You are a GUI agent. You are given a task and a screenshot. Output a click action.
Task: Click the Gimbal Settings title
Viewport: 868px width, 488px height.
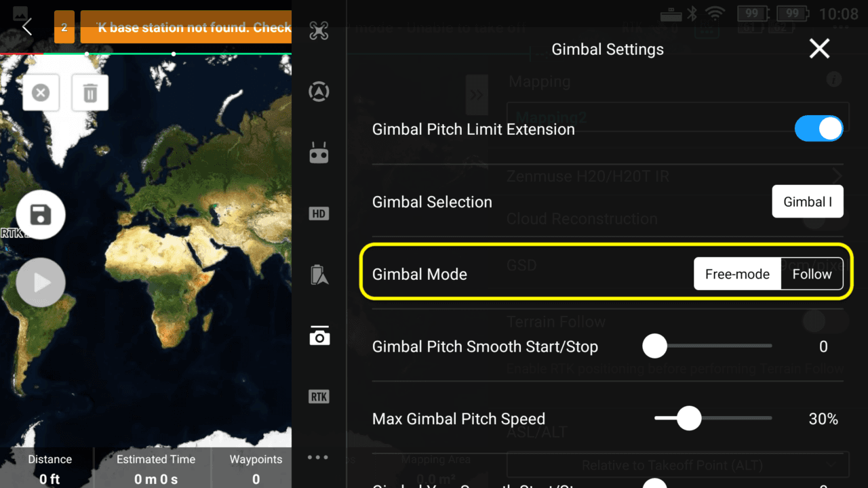(608, 49)
